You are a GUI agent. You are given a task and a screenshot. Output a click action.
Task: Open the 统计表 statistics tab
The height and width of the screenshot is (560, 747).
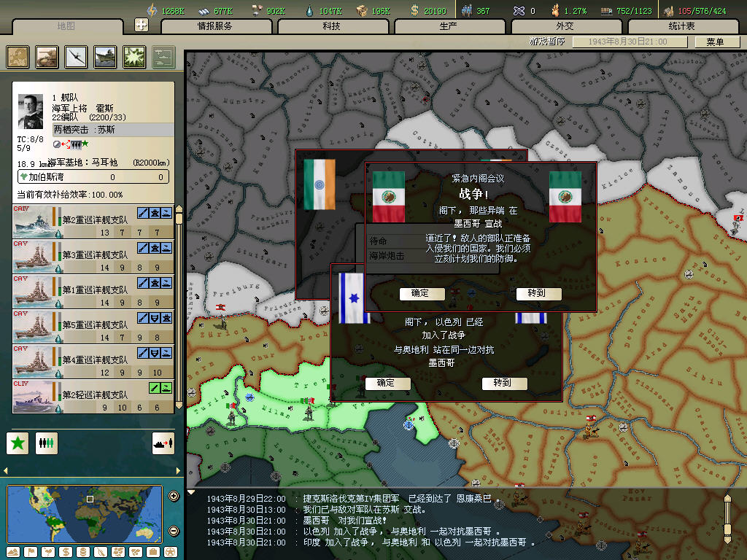[x=683, y=26]
